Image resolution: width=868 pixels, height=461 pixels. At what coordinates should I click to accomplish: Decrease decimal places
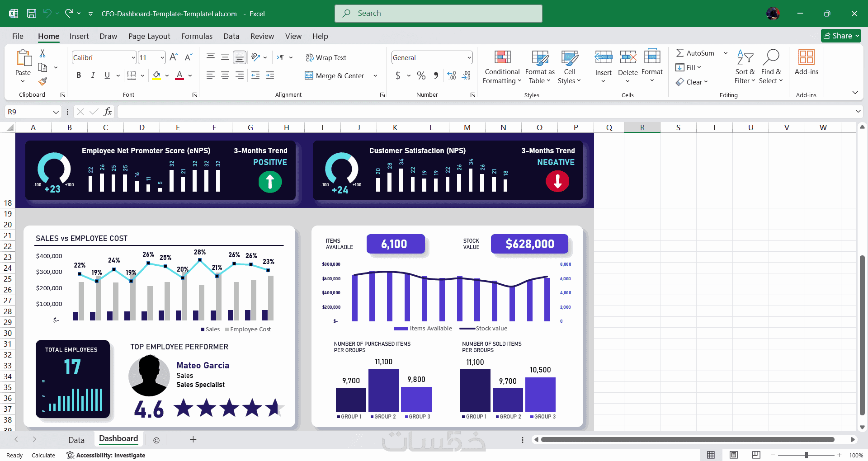click(466, 75)
